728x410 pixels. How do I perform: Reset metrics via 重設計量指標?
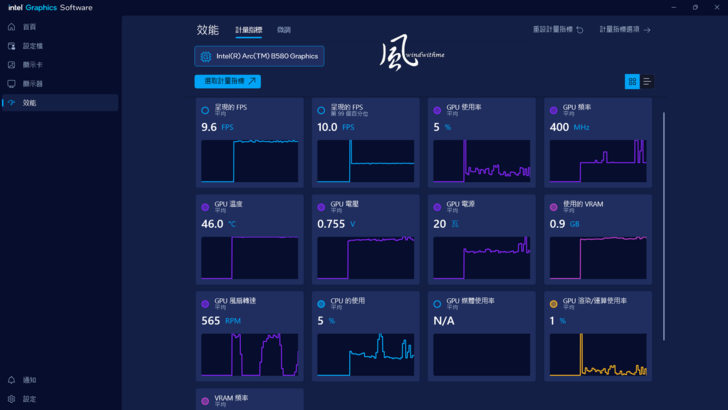558,29
